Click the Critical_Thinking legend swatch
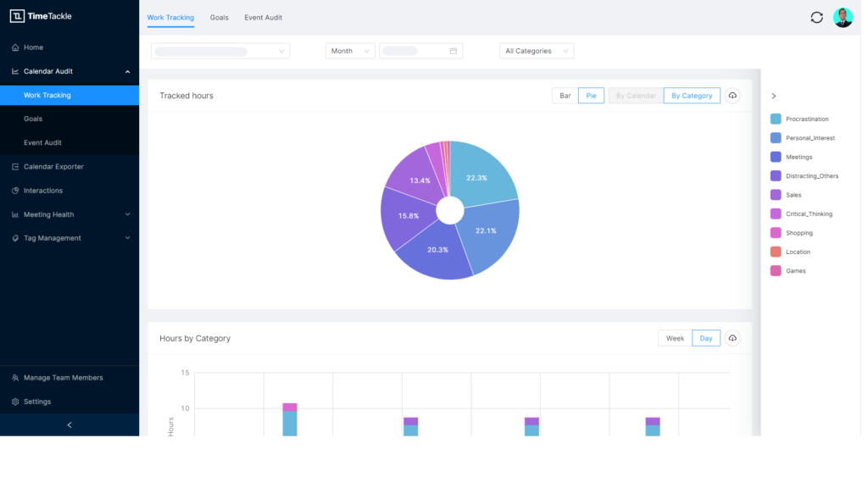The height and width of the screenshot is (488, 868). (x=776, y=214)
